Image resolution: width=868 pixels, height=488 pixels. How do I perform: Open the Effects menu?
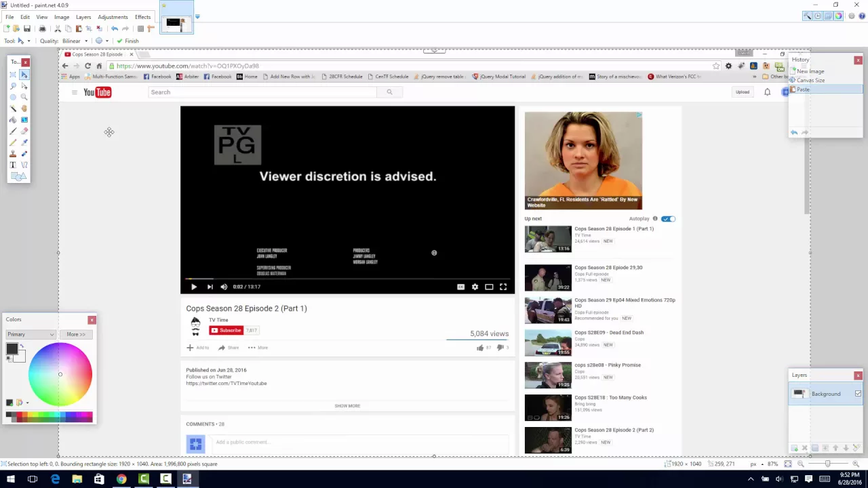coord(142,17)
